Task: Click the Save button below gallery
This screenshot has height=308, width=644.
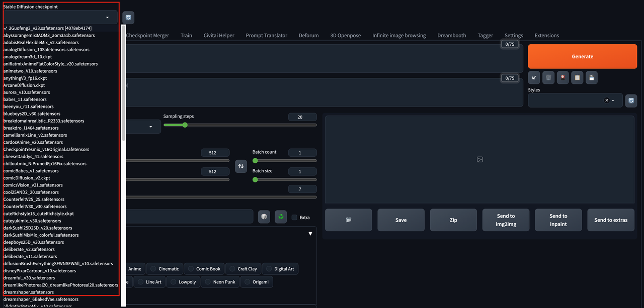Action: [401, 220]
